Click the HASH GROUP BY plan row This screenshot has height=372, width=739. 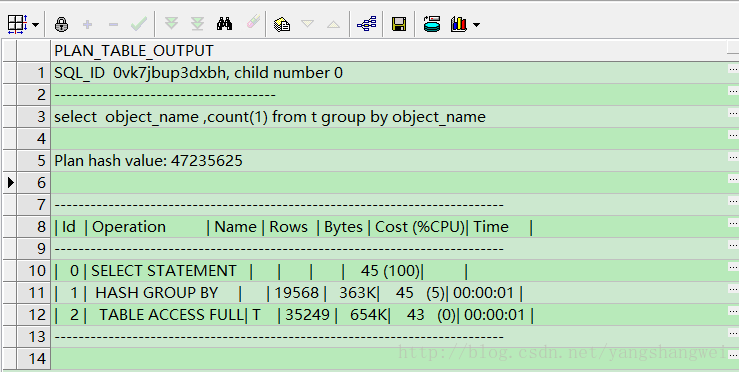[x=388, y=292]
